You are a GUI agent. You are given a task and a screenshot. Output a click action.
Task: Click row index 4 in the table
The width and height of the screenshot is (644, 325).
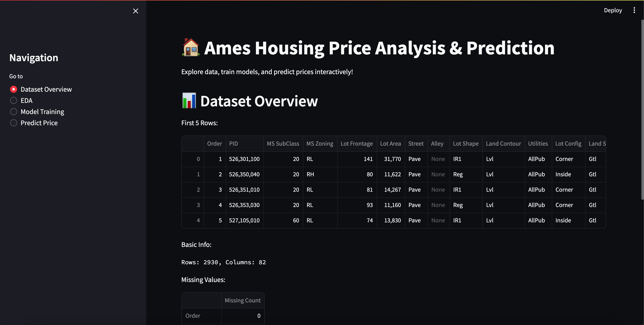pos(198,220)
